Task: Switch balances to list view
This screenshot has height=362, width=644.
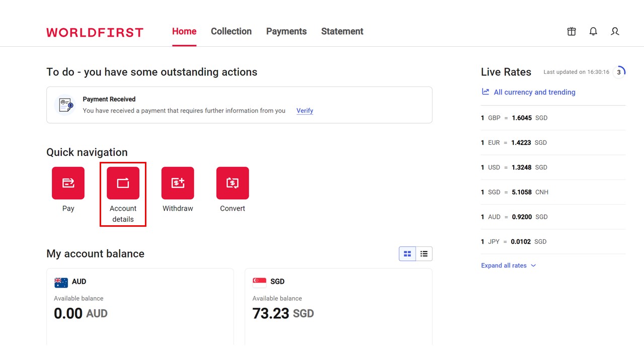Action: pyautogui.click(x=424, y=254)
